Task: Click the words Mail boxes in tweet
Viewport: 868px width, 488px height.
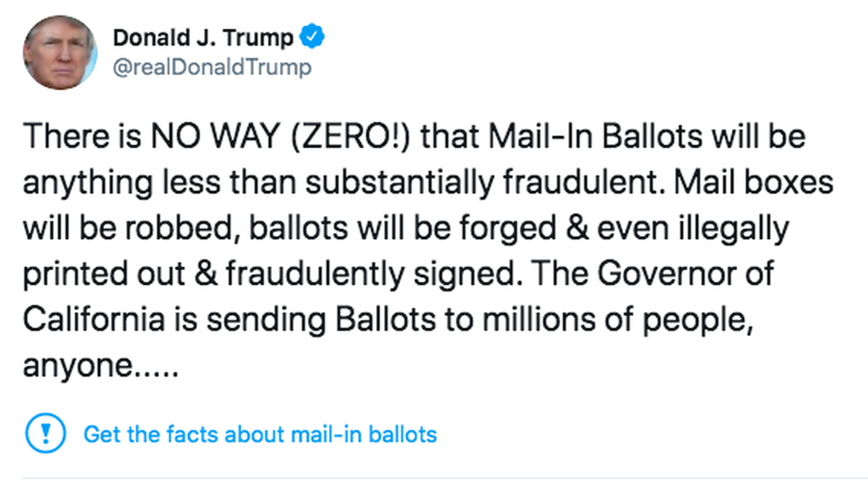Action: 754,183
